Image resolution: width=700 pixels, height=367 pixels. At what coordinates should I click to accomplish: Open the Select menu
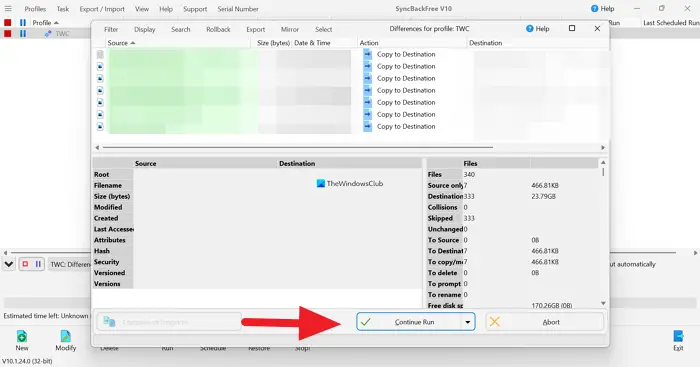pyautogui.click(x=324, y=29)
